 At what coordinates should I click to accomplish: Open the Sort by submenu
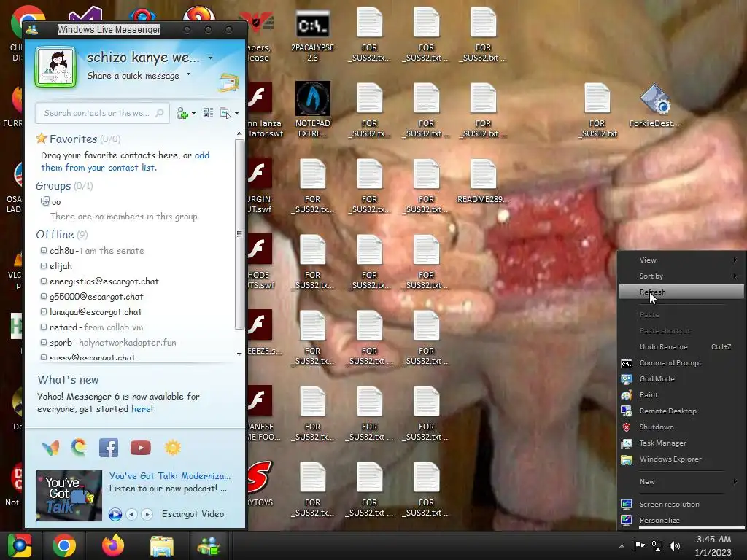(681, 276)
